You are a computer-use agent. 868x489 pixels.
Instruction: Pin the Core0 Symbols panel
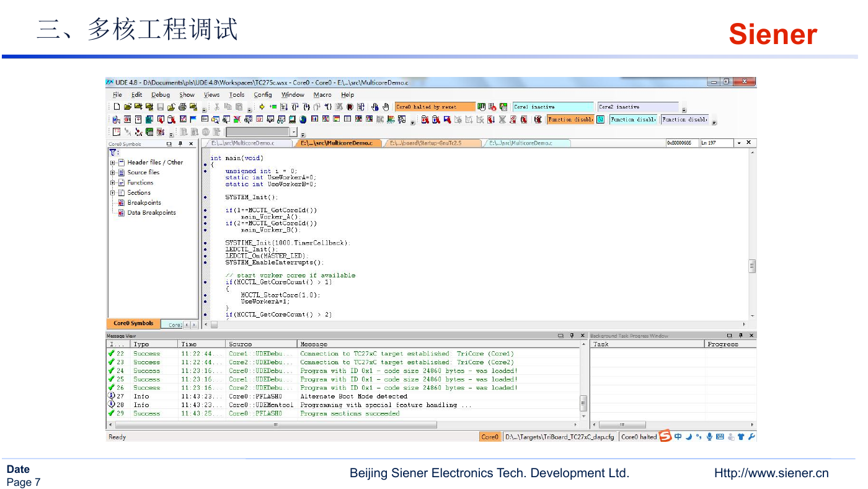[180, 143]
